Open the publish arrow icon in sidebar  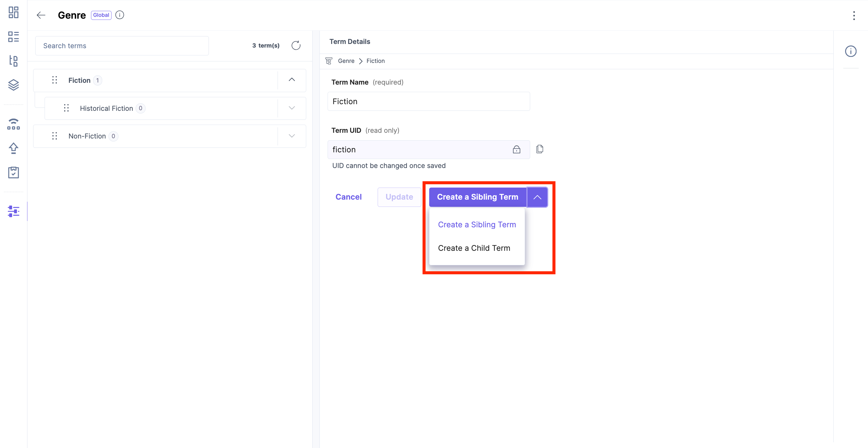click(x=14, y=148)
